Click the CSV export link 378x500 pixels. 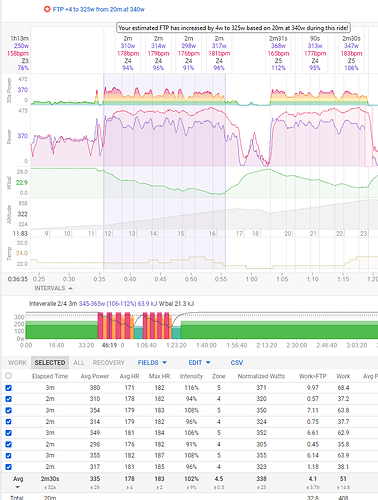tap(237, 363)
